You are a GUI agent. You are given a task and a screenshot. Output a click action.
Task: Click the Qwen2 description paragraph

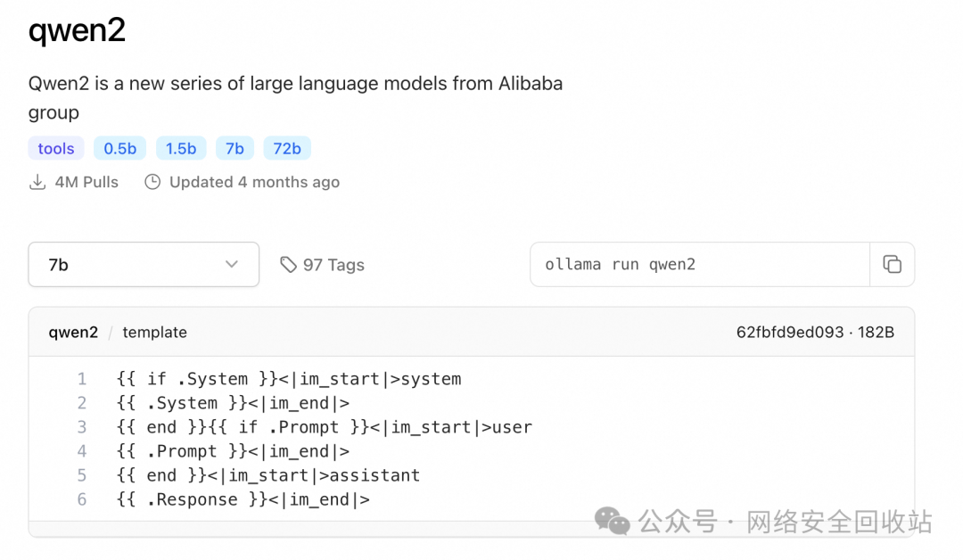click(x=295, y=98)
